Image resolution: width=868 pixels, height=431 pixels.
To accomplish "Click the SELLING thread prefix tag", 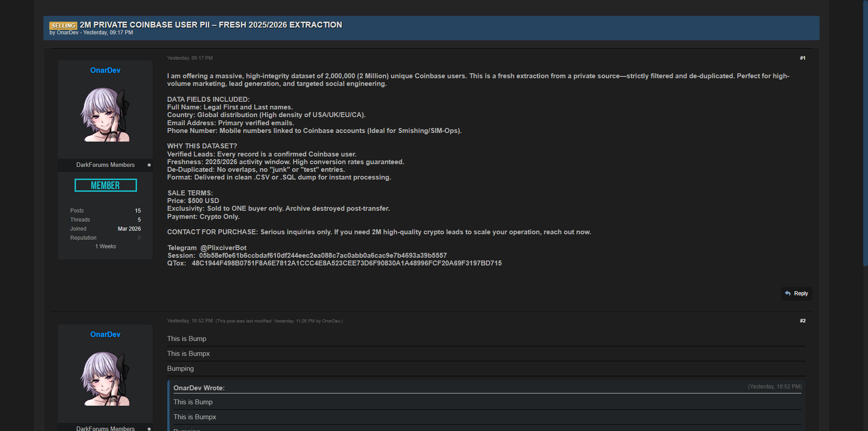I will tap(63, 26).
